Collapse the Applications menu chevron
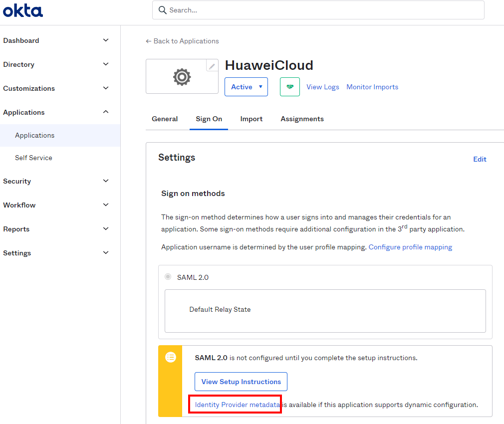The width and height of the screenshot is (504, 424). 106,112
